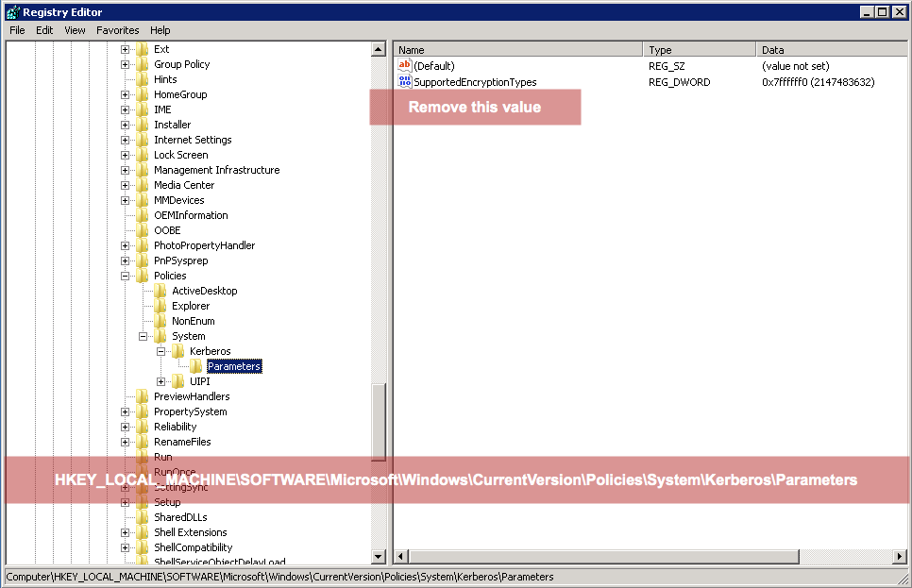Select the RenameFiles key
This screenshot has width=912, height=588.
[182, 442]
